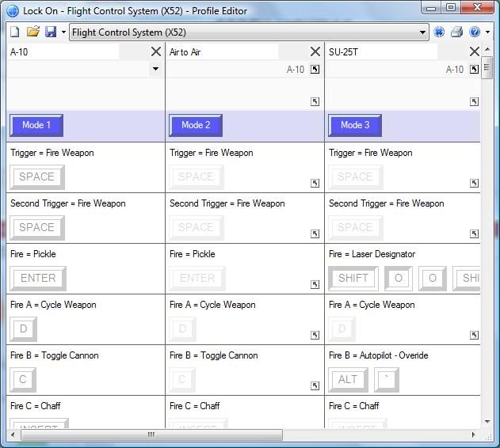Viewport: 500px width, 448px height.
Task: Open the Flight Control System (X52) dropdown
Action: point(422,32)
